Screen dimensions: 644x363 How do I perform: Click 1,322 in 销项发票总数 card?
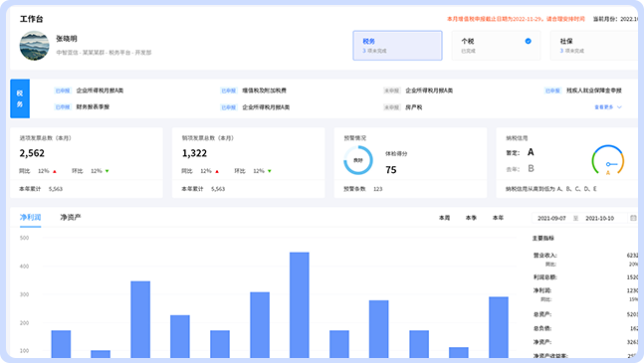point(194,153)
